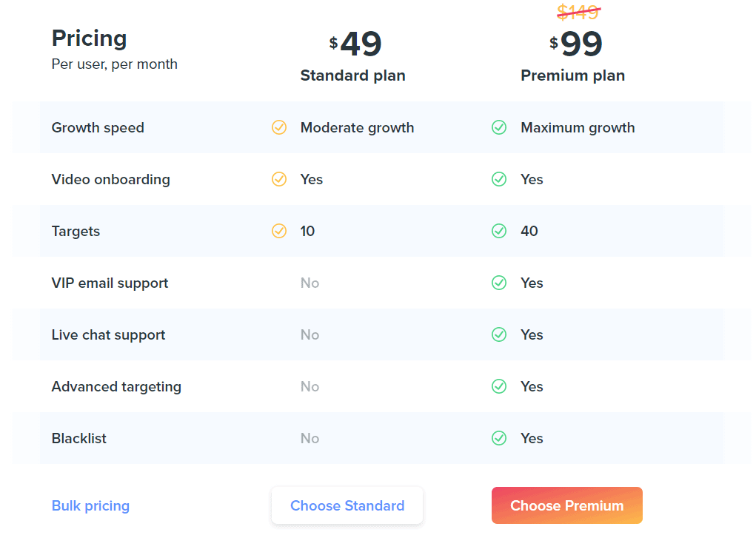Select the Choose Premium button
The width and height of the screenshot is (756, 552).
point(567,505)
